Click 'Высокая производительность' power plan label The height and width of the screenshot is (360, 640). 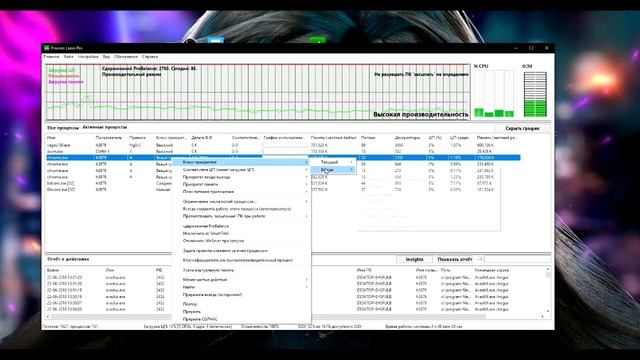click(x=421, y=115)
